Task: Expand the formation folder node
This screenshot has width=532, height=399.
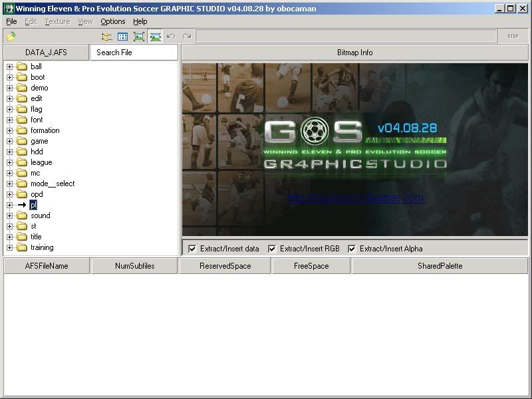Action: point(9,130)
